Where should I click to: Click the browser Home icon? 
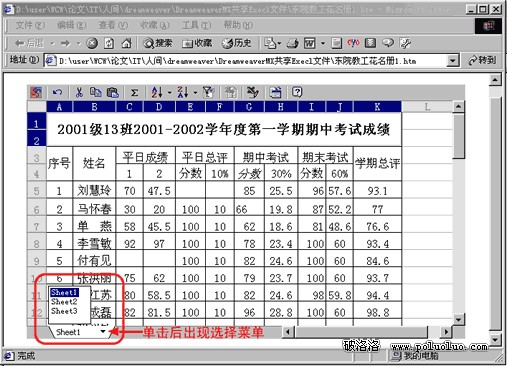point(126,43)
